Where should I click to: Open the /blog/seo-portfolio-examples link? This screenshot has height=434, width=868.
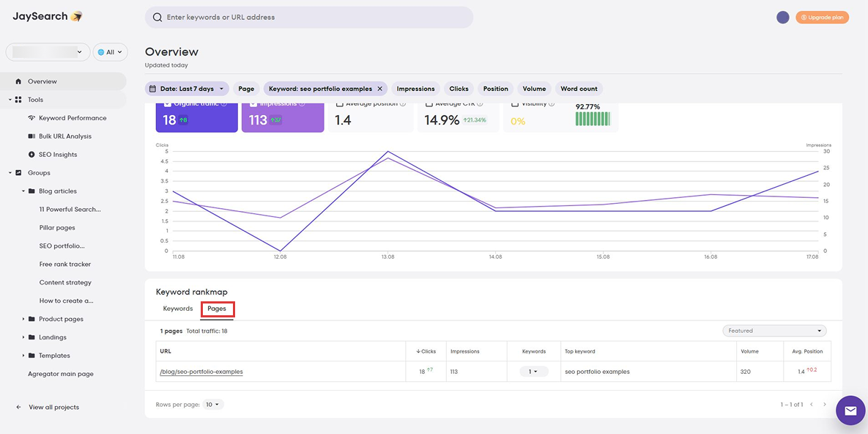(201, 372)
